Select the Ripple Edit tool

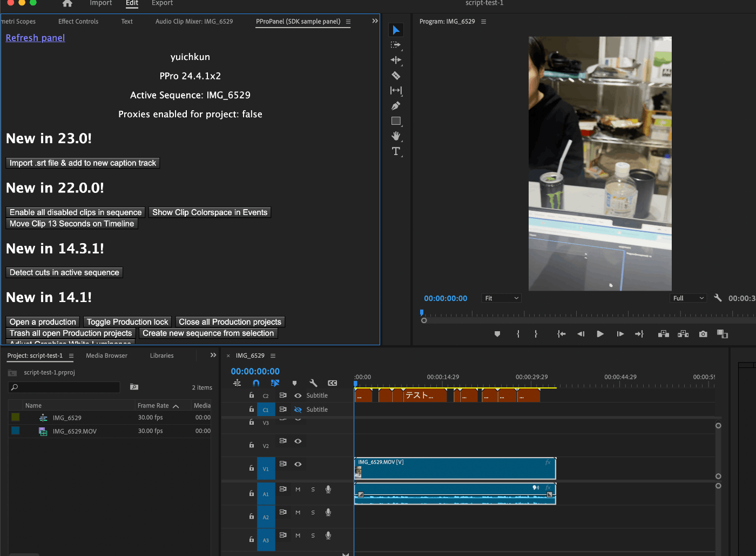point(396,60)
